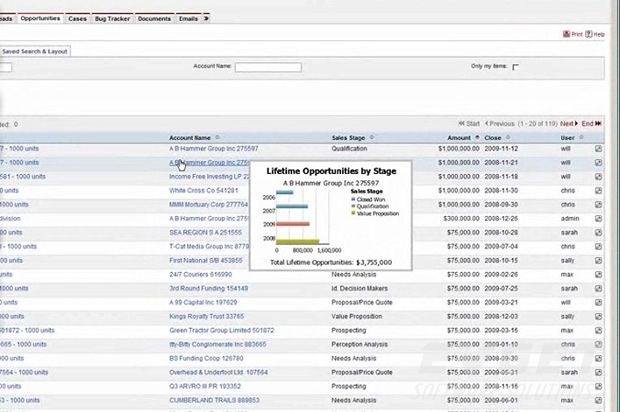Click the Sales Stage column header
Image resolution: width=620 pixels, height=412 pixels.
[348, 138]
